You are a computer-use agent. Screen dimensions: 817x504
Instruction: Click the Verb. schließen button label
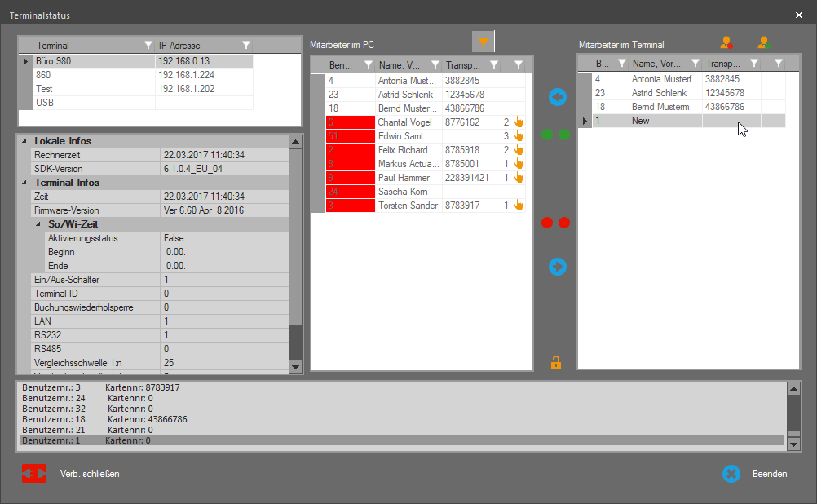click(x=90, y=474)
